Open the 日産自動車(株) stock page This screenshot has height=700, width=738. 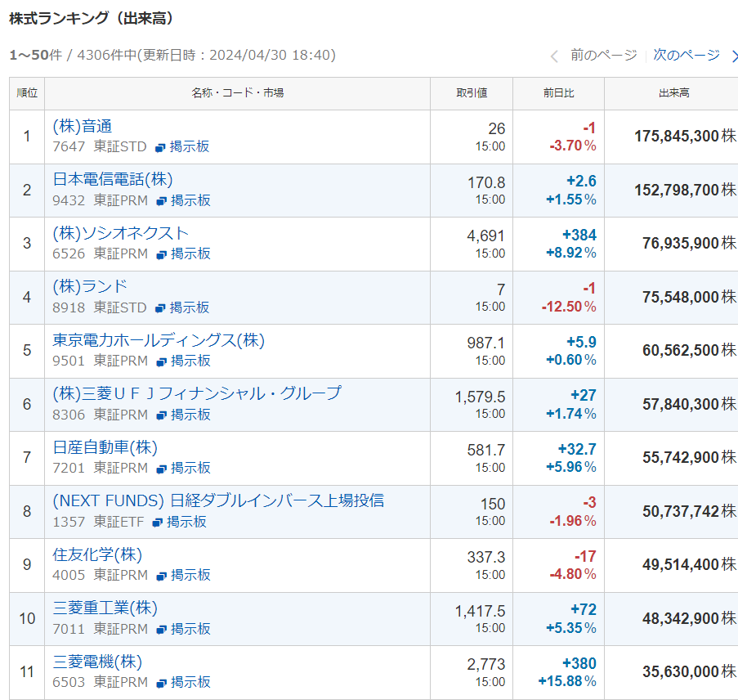click(x=105, y=447)
